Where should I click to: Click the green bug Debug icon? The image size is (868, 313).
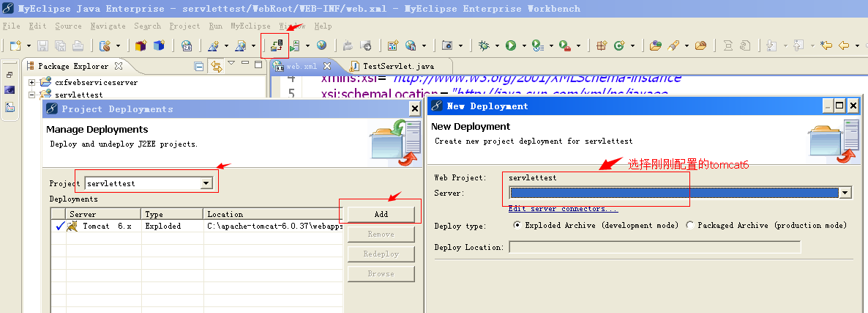point(484,46)
